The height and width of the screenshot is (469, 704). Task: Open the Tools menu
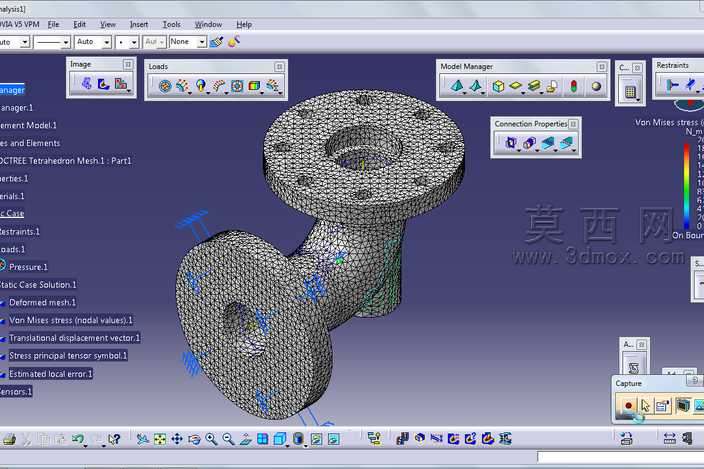click(172, 24)
